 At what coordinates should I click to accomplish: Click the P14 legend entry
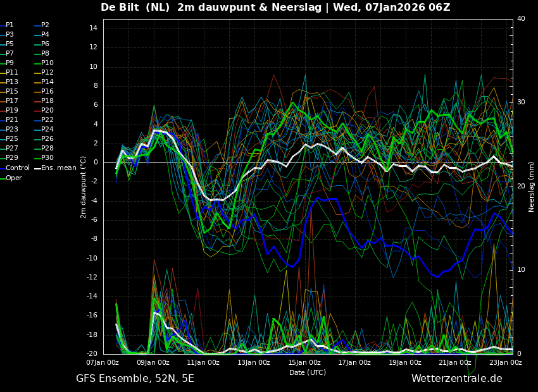[44, 82]
